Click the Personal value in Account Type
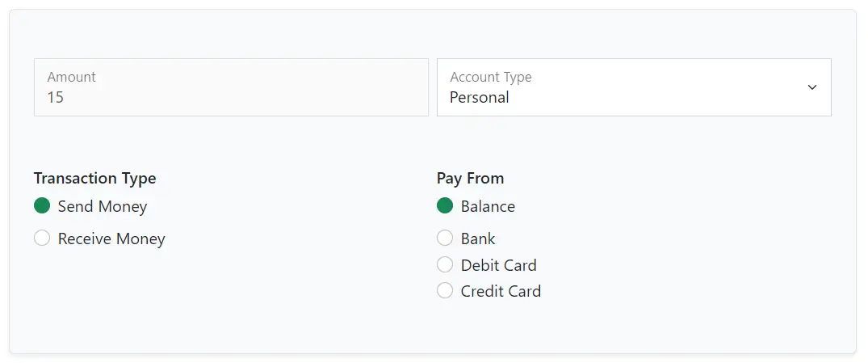This screenshot has height=363, width=868. (480, 98)
